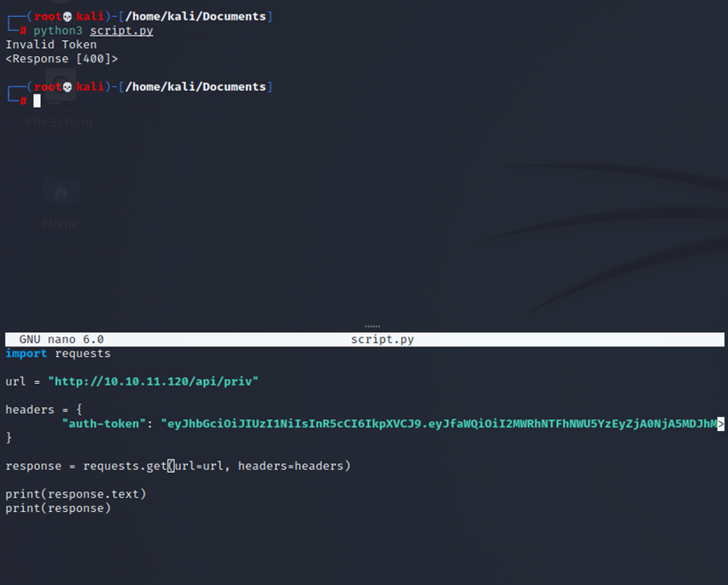Click the closing brace '}' of the headers dict
This screenshot has height=585, width=728.
pos(8,437)
